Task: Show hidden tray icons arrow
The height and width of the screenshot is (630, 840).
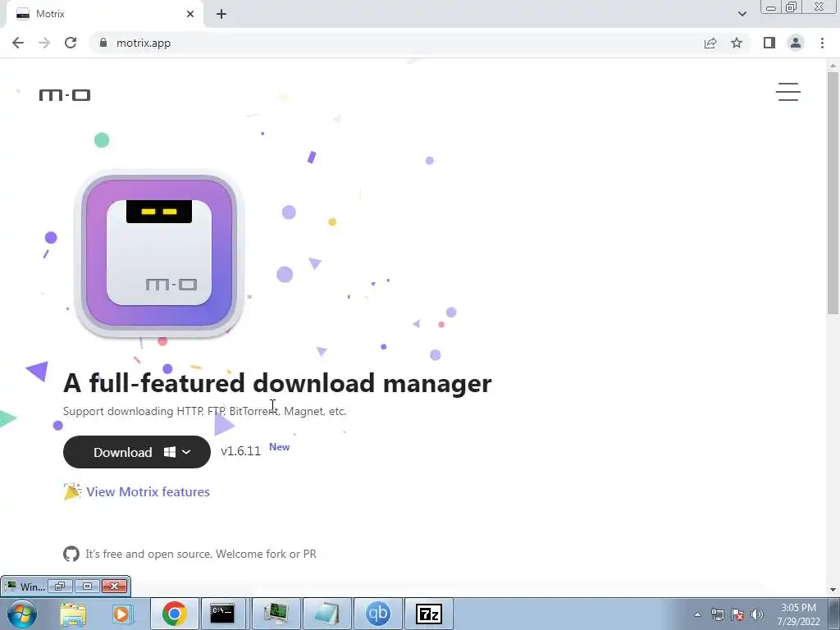Action: click(697, 614)
